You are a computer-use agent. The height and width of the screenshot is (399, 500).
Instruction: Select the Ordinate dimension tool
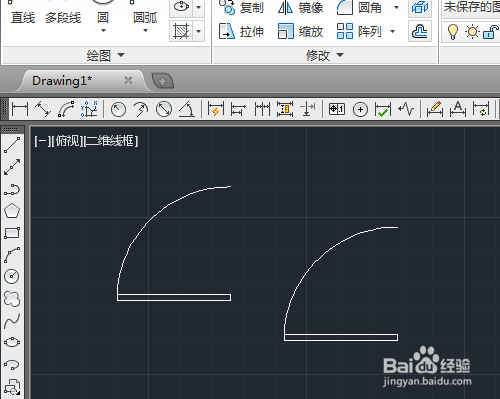89,109
